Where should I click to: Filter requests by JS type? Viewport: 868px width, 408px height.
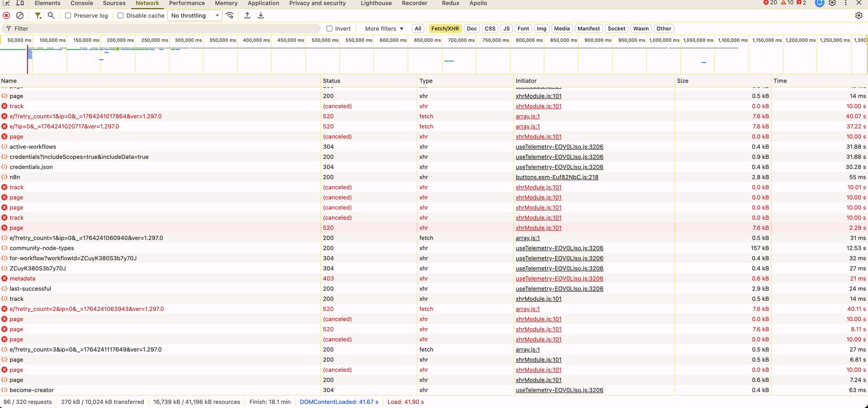506,28
